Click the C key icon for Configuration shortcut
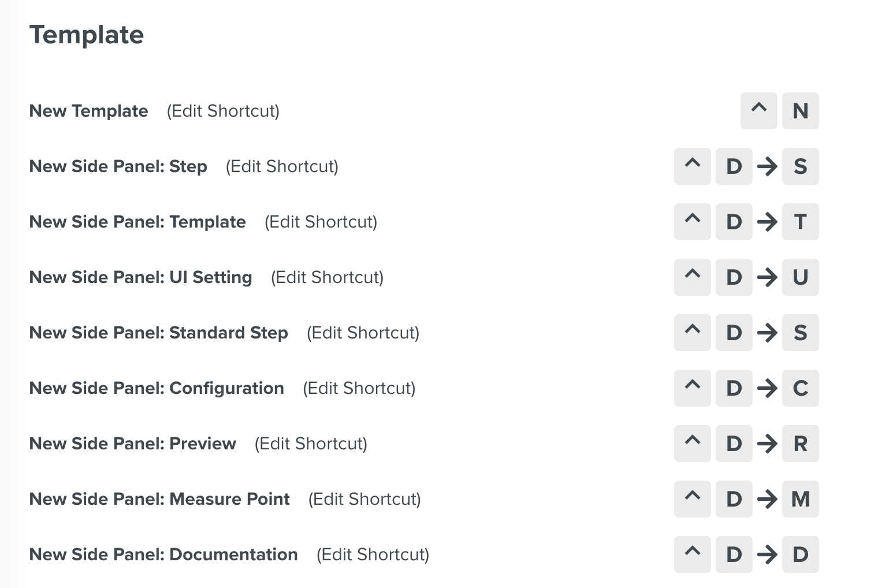 [x=800, y=388]
